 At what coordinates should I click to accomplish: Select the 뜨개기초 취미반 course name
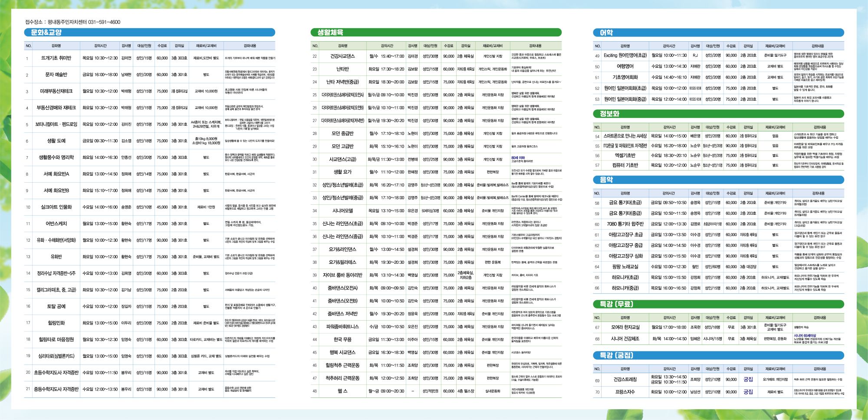tap(56, 58)
